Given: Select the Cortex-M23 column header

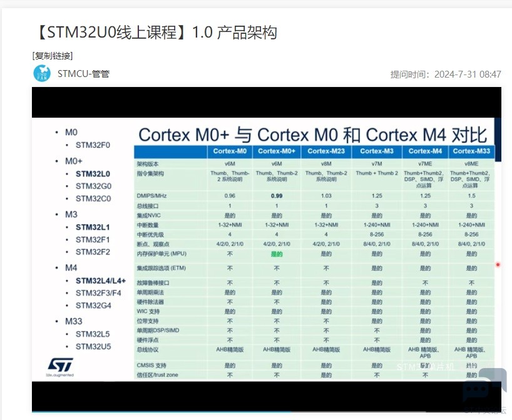Looking at the screenshot, I should pyautogui.click(x=326, y=151).
